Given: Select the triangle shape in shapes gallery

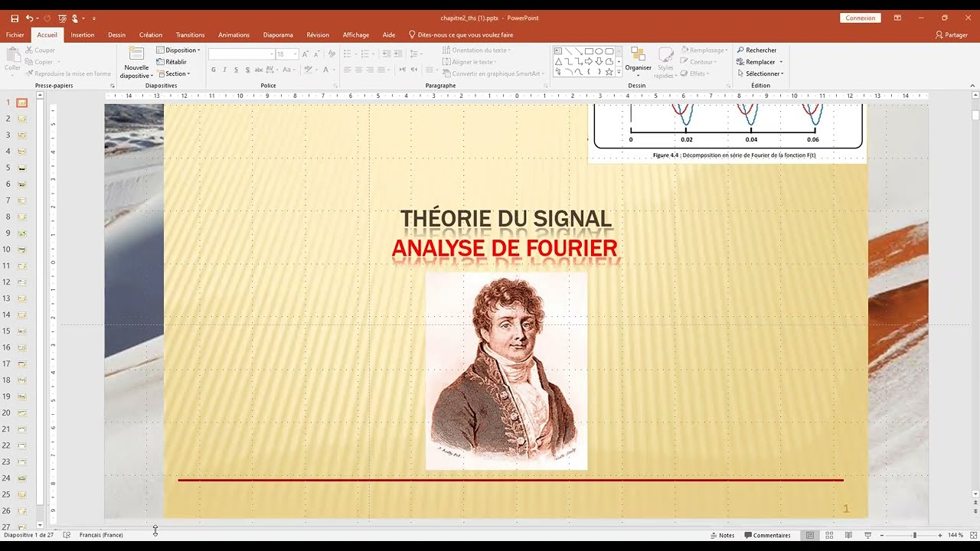Looking at the screenshot, I should 559,62.
